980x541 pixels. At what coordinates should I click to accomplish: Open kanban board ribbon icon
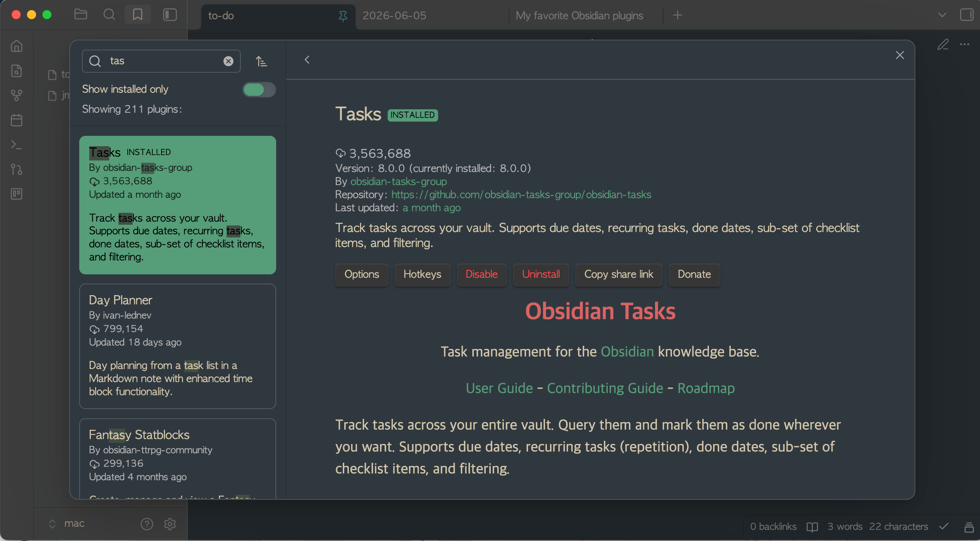[x=17, y=194]
